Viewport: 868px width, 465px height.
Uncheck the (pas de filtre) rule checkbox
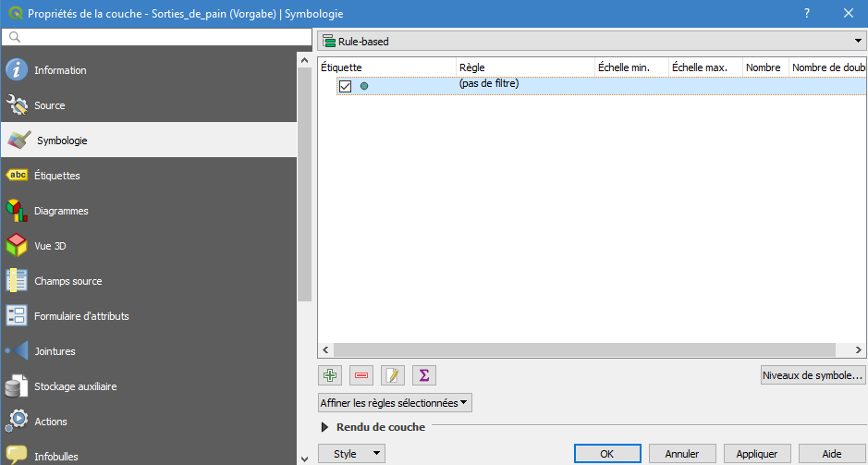346,86
